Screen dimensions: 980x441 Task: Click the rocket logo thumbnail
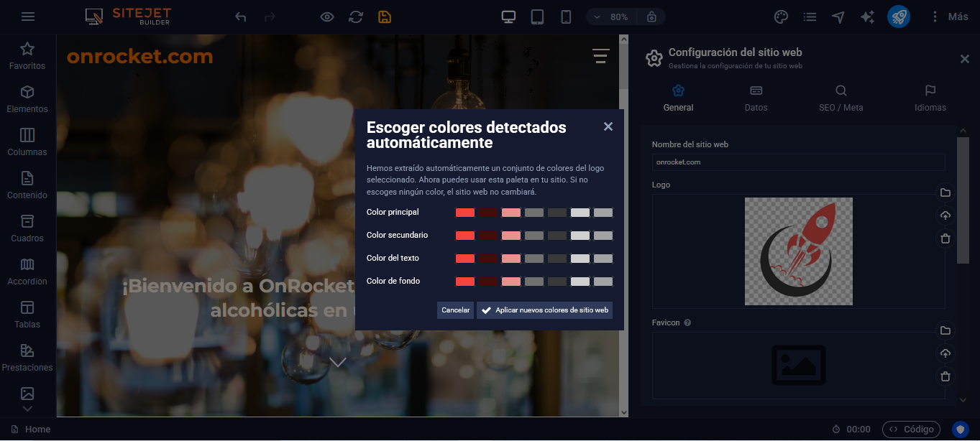(799, 251)
